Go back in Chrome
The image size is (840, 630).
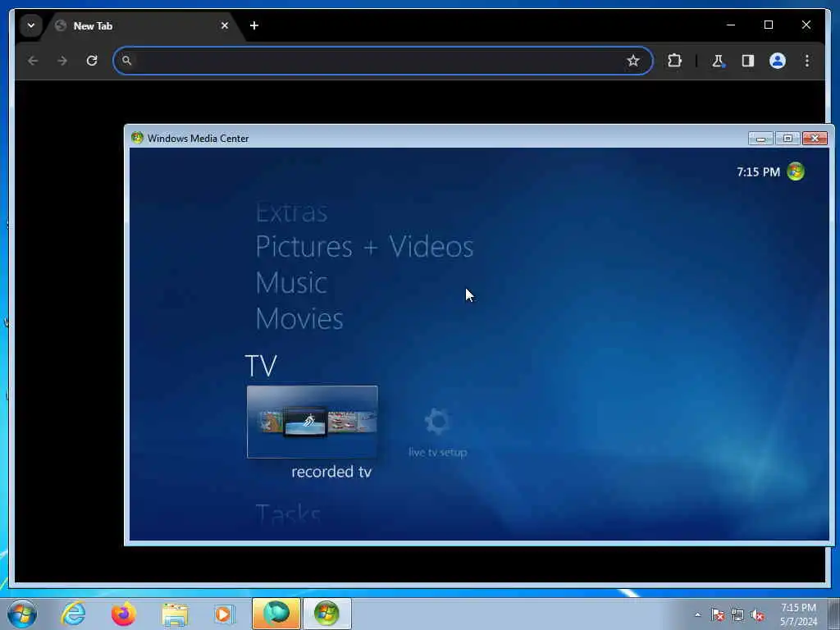[33, 61]
